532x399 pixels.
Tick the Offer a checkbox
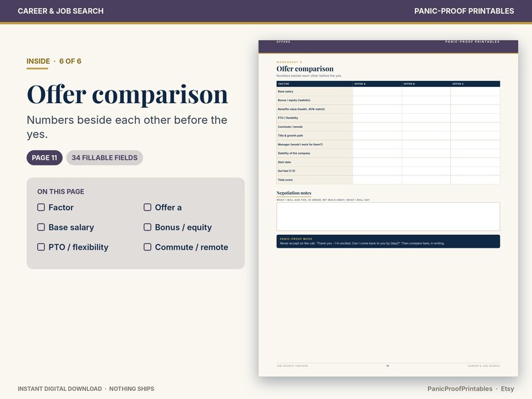(147, 207)
